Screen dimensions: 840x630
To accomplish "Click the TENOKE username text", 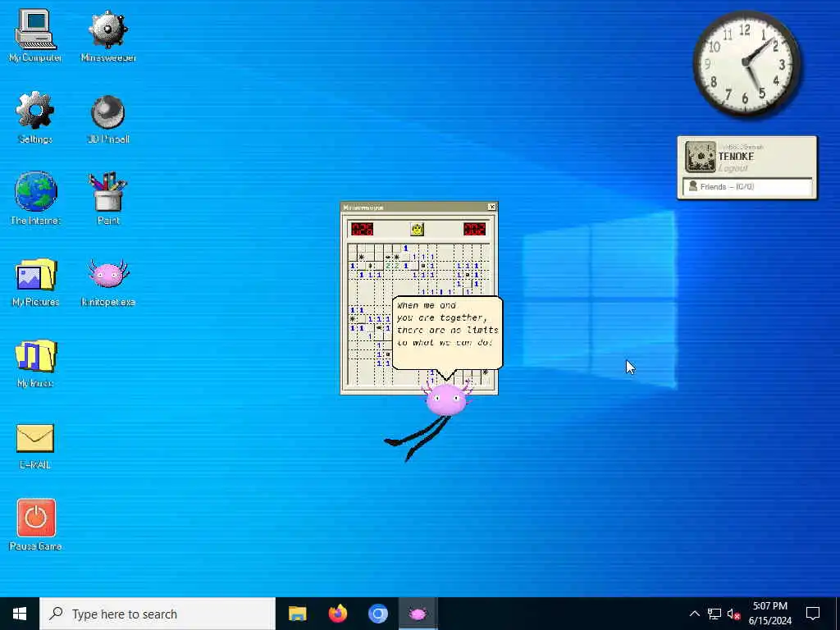I will 736,157.
